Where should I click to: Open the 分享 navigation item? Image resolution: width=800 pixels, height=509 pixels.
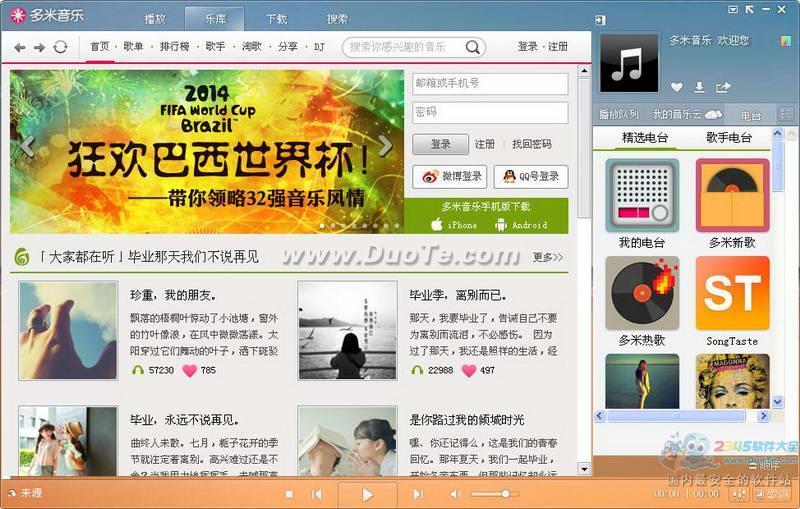pos(288,47)
